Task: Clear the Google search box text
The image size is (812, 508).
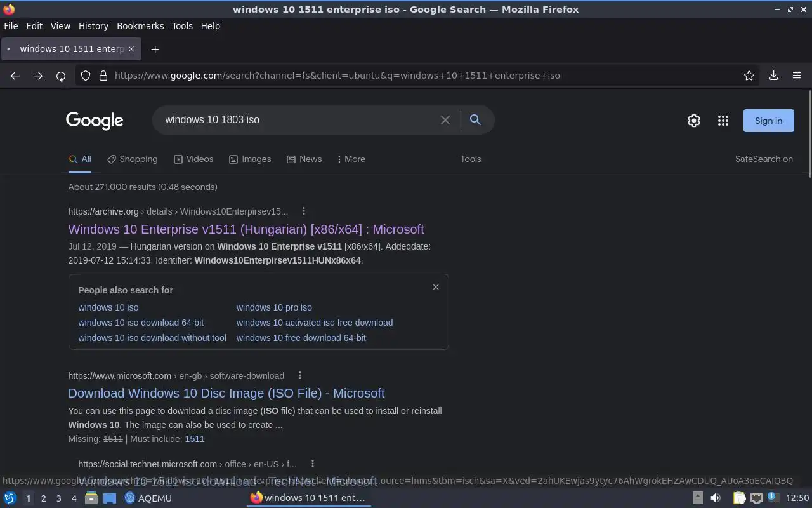Action: click(445, 120)
